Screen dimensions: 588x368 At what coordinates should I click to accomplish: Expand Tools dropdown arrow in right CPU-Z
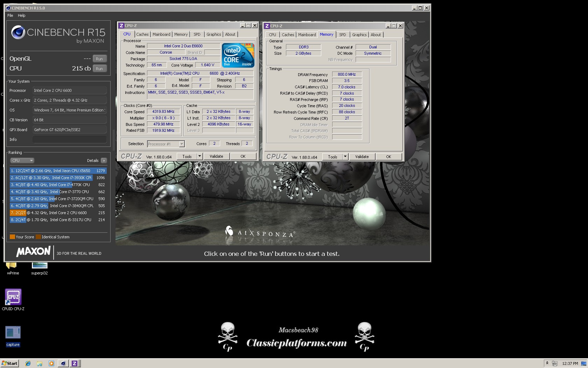tap(345, 157)
